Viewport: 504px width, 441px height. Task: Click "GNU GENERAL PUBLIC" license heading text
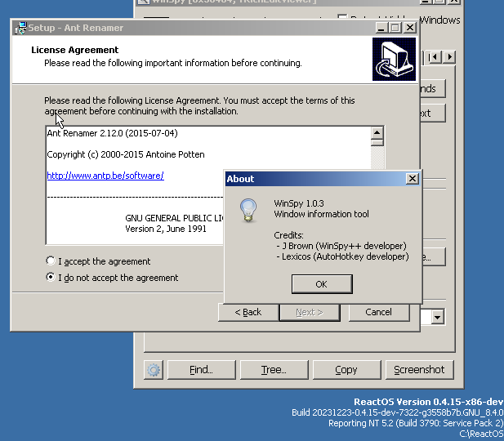click(x=174, y=218)
